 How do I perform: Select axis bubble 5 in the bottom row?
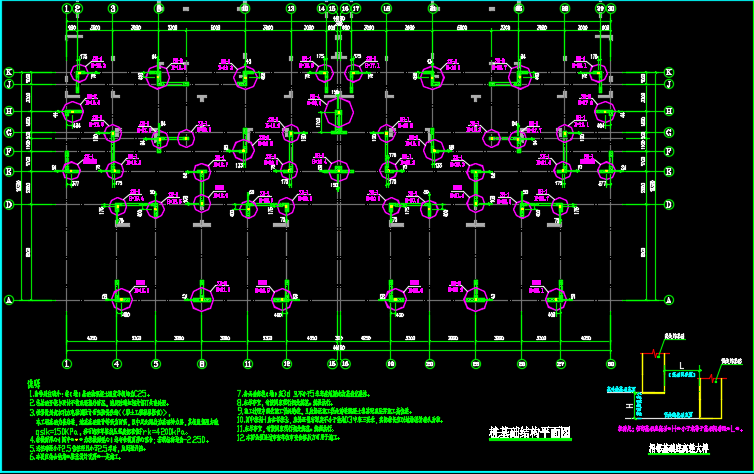point(156,364)
